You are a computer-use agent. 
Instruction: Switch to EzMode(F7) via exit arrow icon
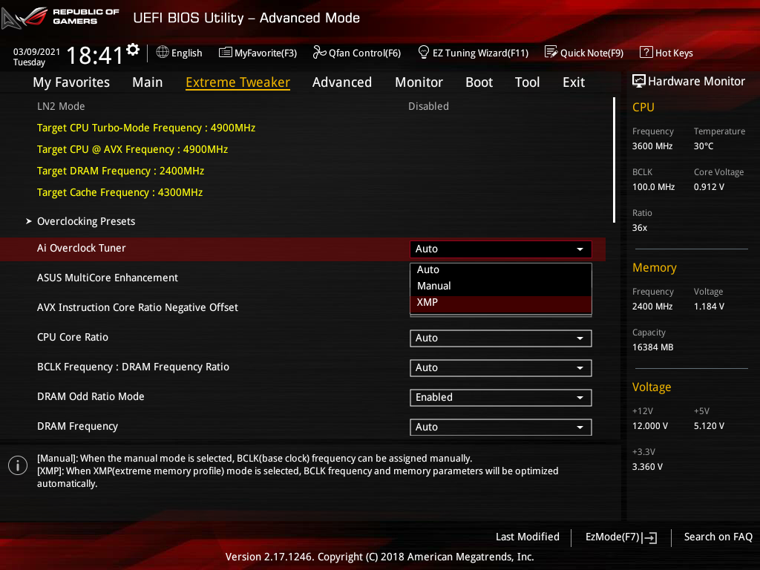click(649, 538)
